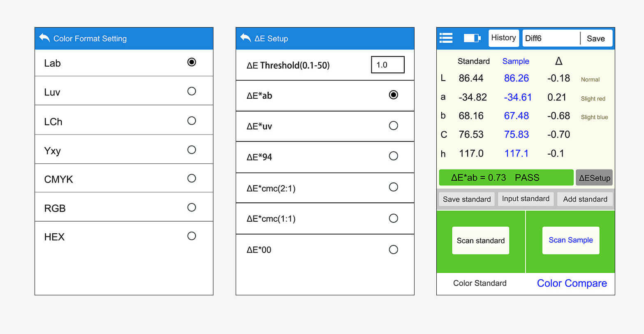This screenshot has width=644, height=334.
Task: Click the sample C value 75.83
Action: (x=517, y=135)
